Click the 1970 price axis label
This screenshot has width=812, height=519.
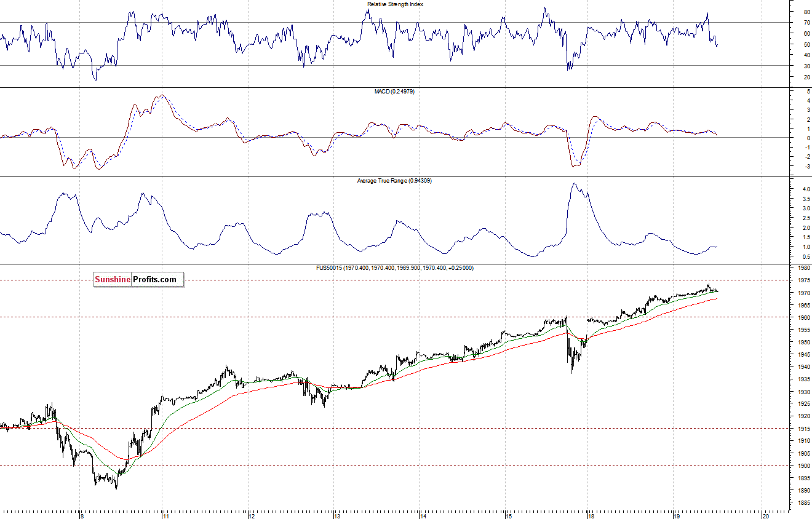pyautogui.click(x=803, y=293)
